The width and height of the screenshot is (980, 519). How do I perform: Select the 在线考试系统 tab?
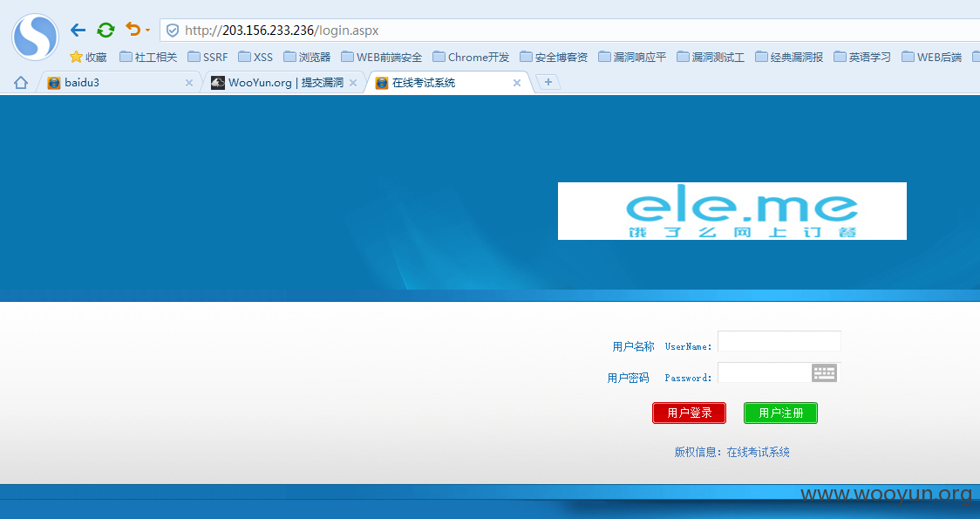click(449, 83)
